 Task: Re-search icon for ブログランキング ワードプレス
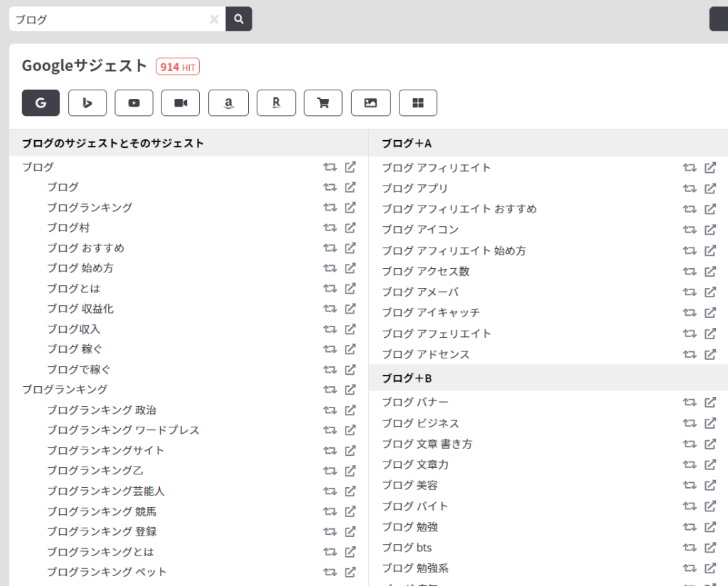click(330, 430)
